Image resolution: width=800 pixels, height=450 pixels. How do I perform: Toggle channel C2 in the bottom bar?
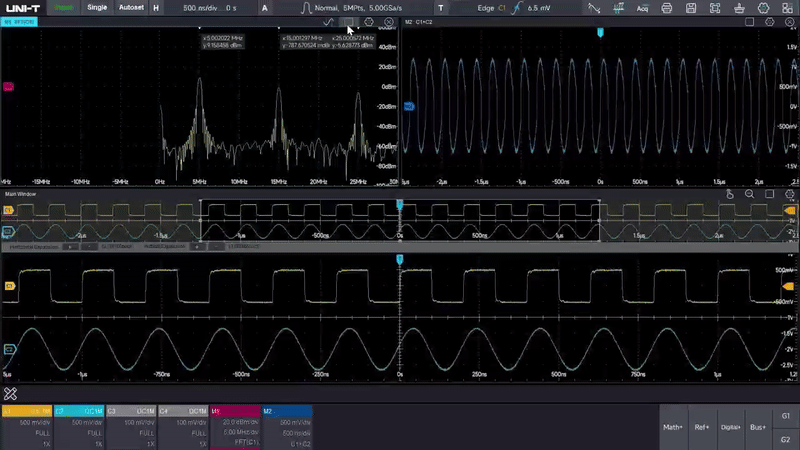[x=78, y=426]
